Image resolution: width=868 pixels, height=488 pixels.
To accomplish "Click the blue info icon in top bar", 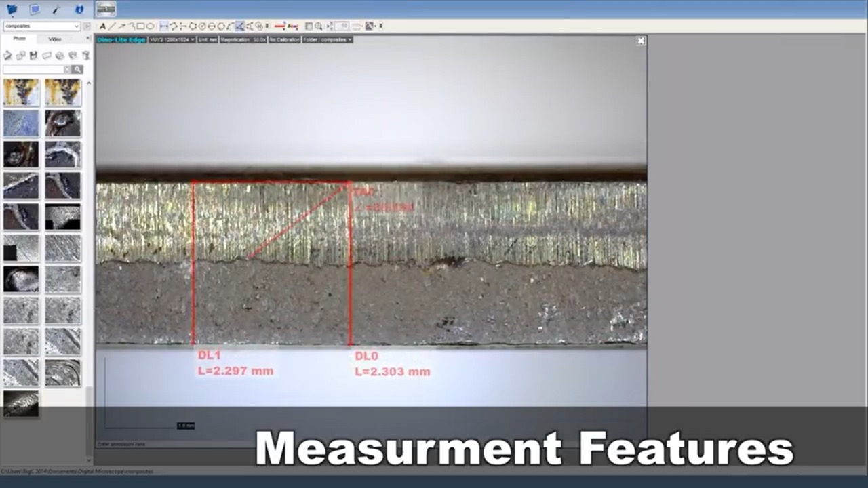I will coord(79,9).
